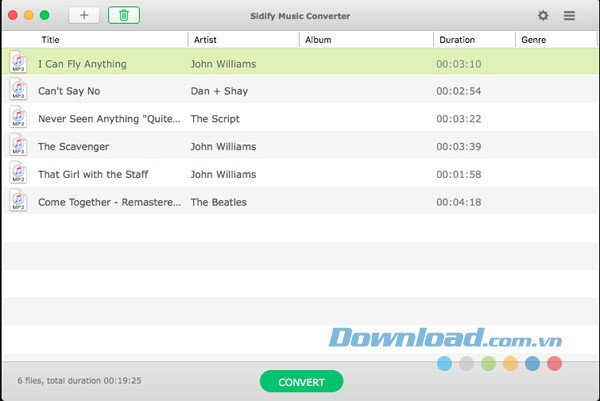Click the status text 6 files, total duration
The width and height of the screenshot is (600, 401).
[x=79, y=381]
